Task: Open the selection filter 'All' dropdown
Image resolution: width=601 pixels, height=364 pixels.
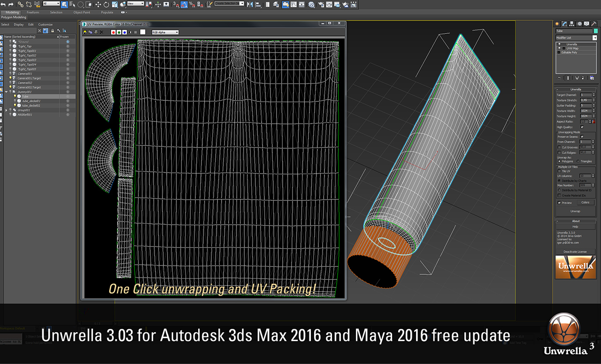Action: tap(51, 3)
